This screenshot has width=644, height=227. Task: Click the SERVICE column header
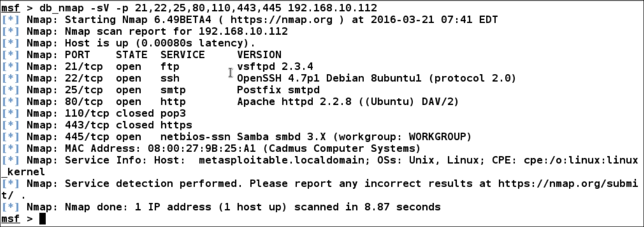182,55
